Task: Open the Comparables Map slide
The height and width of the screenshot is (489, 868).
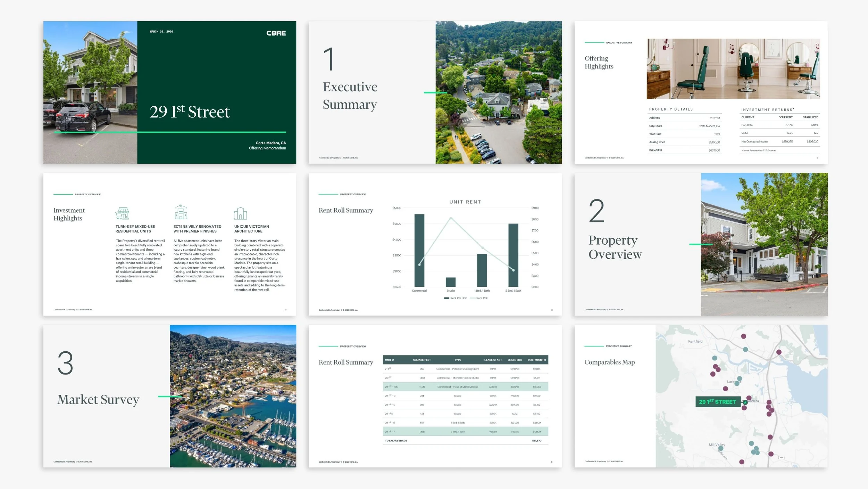Action: (701, 396)
